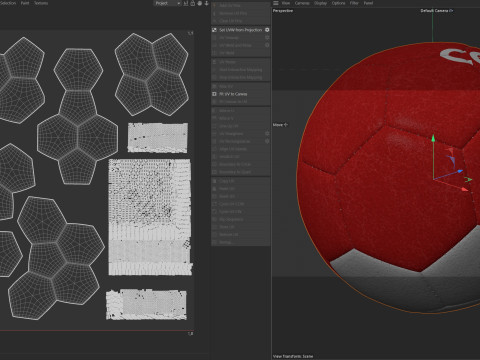Click the blue Z-axis gizmo arrow
The height and width of the screenshot is (360, 480).
point(460,171)
